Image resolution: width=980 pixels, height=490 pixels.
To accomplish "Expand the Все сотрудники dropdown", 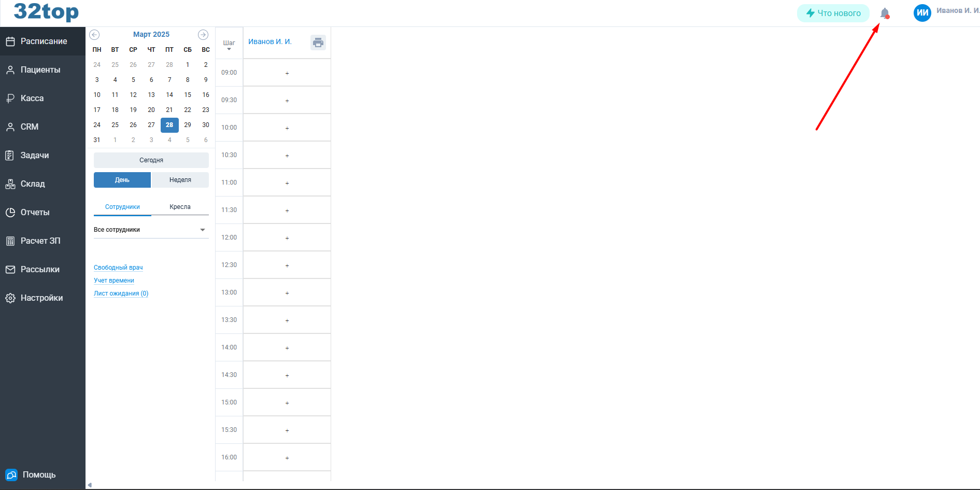I will point(151,230).
